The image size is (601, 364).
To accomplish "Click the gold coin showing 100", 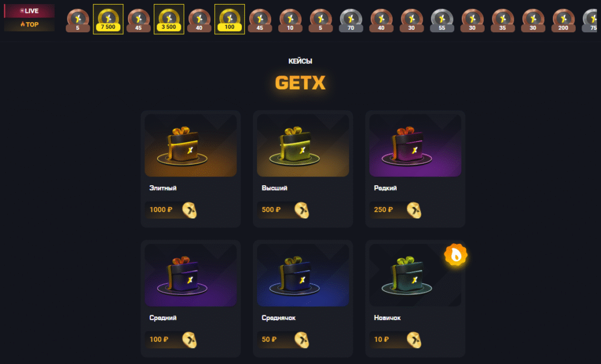I will [229, 19].
